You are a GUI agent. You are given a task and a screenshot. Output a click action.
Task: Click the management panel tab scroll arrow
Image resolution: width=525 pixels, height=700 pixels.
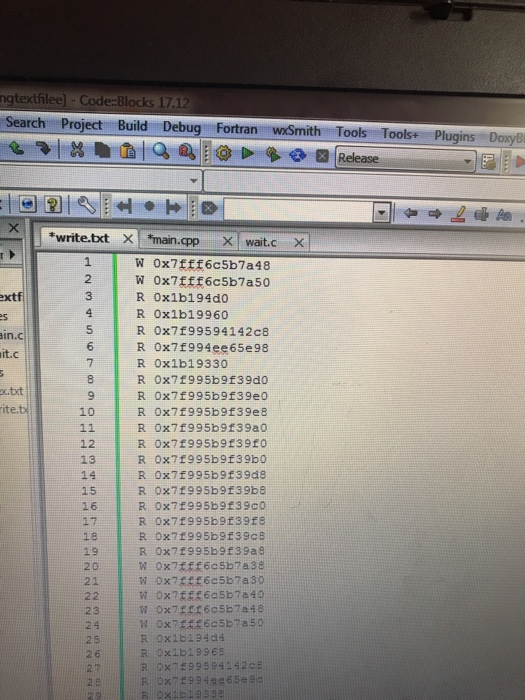click(12, 254)
